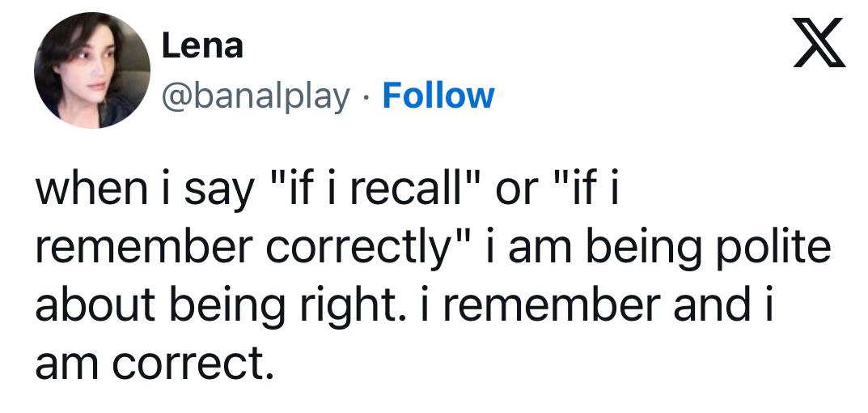Follow the @banalplay account

coord(438,96)
